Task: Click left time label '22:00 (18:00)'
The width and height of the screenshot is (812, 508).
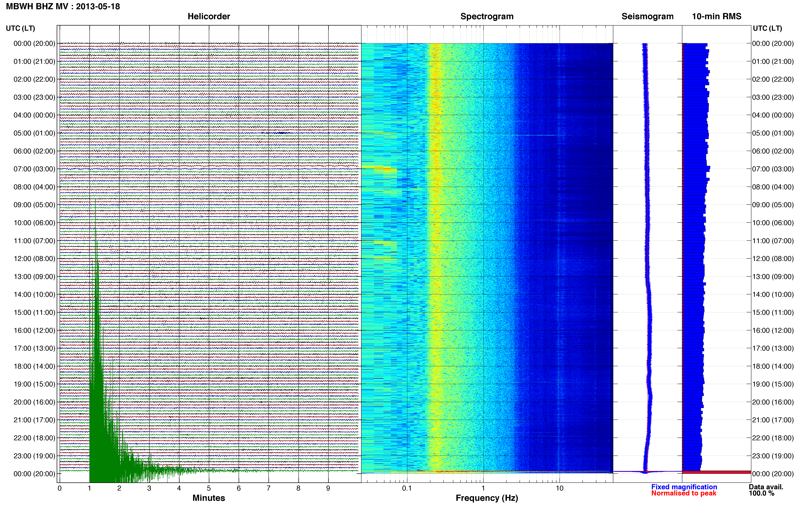Action: [x=34, y=438]
